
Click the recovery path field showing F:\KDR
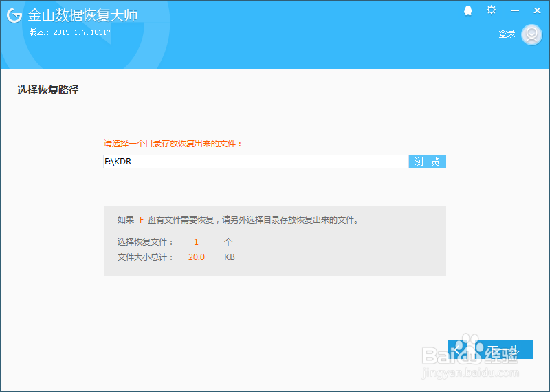[x=256, y=162]
